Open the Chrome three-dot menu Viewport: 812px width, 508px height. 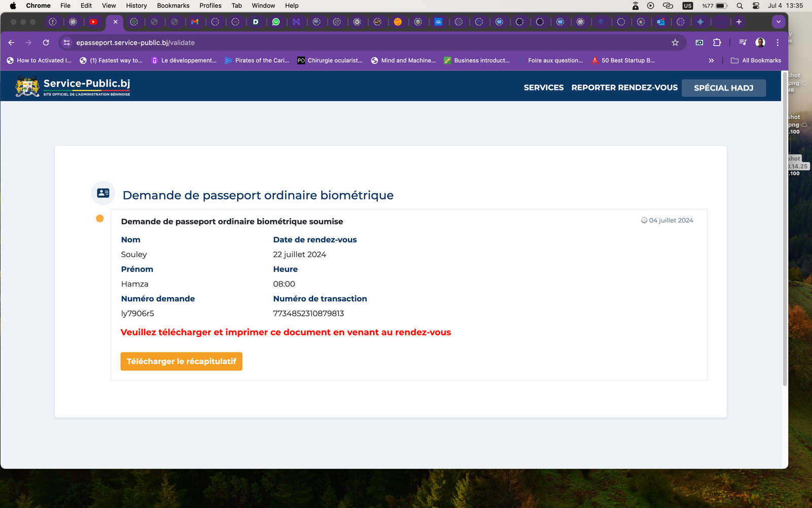[777, 43]
